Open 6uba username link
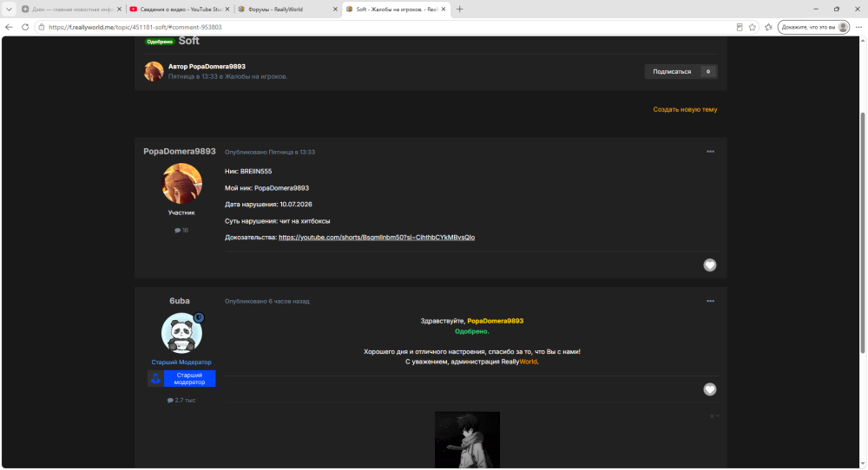The width and height of the screenshot is (868, 470). click(x=180, y=301)
